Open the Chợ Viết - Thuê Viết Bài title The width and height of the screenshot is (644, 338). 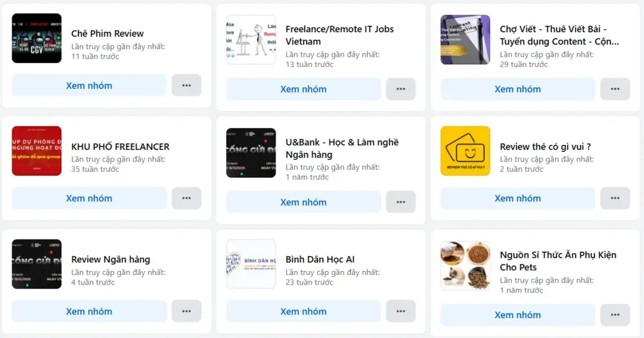click(559, 35)
